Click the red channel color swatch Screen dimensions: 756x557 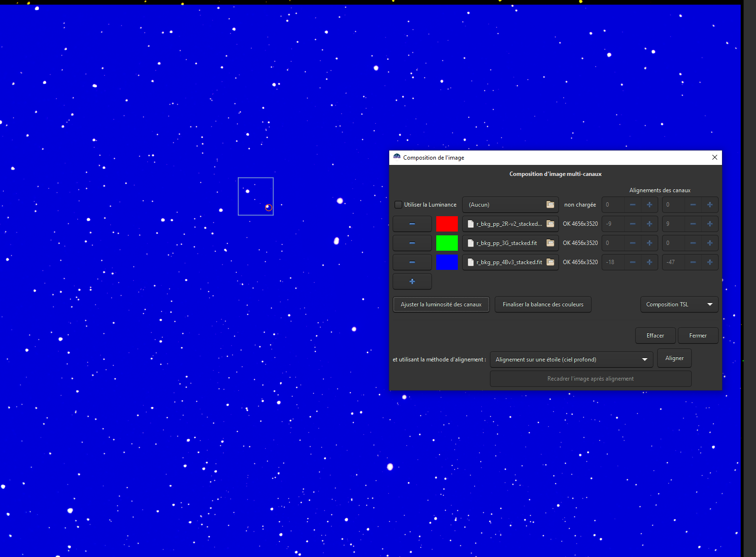(x=447, y=224)
